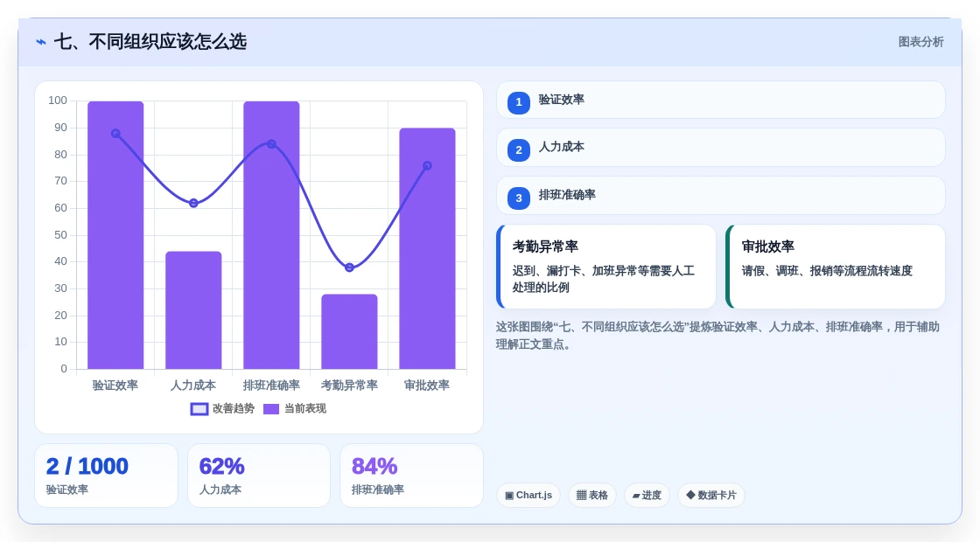Click the 验证效率 x-axis label

click(115, 386)
